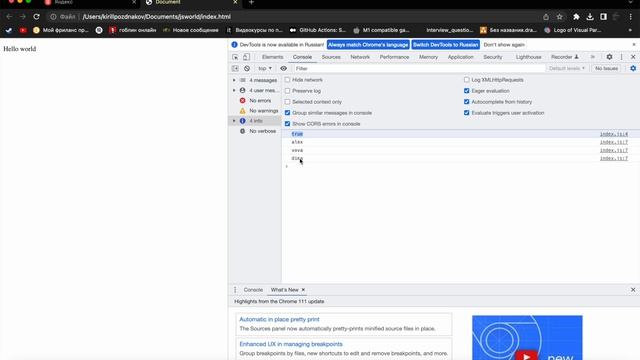640x360 pixels.
Task: Open console settings blue gear
Action: pyautogui.click(x=633, y=69)
